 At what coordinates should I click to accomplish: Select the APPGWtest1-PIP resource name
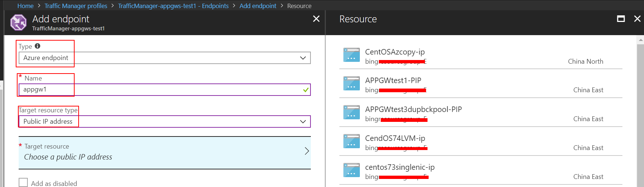coord(393,81)
